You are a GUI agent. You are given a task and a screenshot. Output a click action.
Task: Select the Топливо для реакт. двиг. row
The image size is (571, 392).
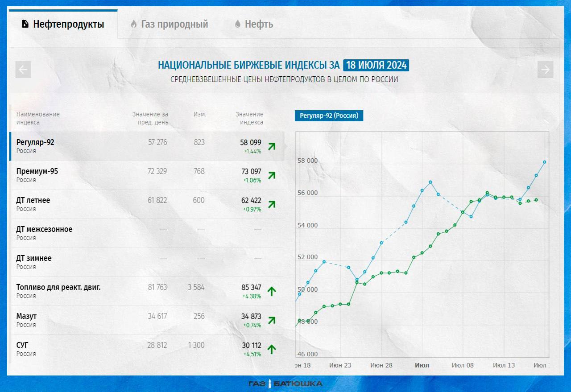click(x=147, y=291)
